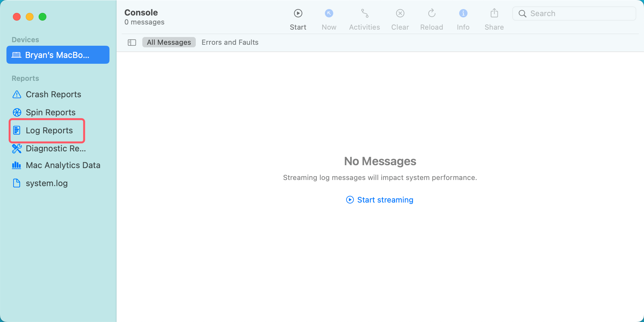Switch to Errors and Faults tab
The height and width of the screenshot is (322, 644).
(x=230, y=43)
